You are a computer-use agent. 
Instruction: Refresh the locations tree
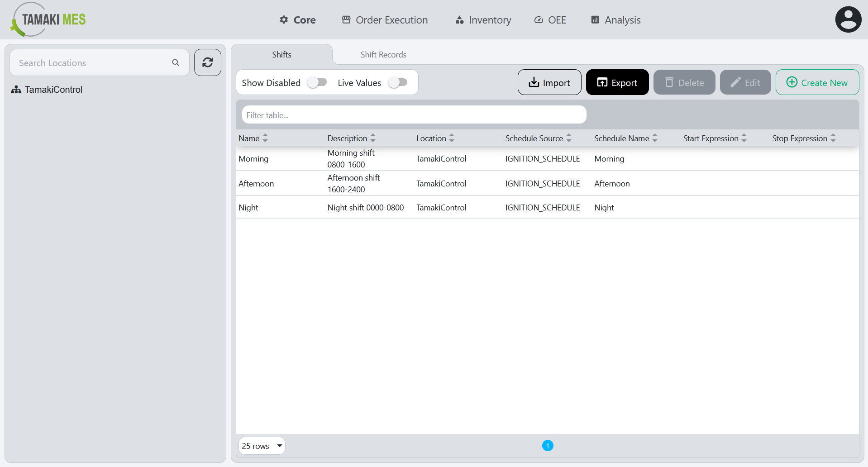207,62
